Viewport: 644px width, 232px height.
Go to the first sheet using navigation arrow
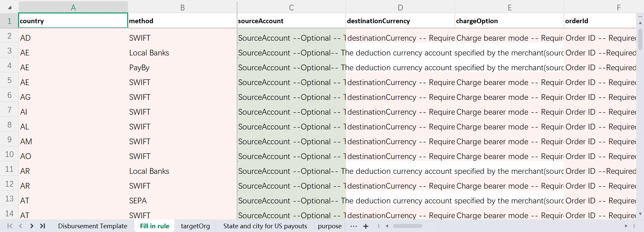(10, 226)
